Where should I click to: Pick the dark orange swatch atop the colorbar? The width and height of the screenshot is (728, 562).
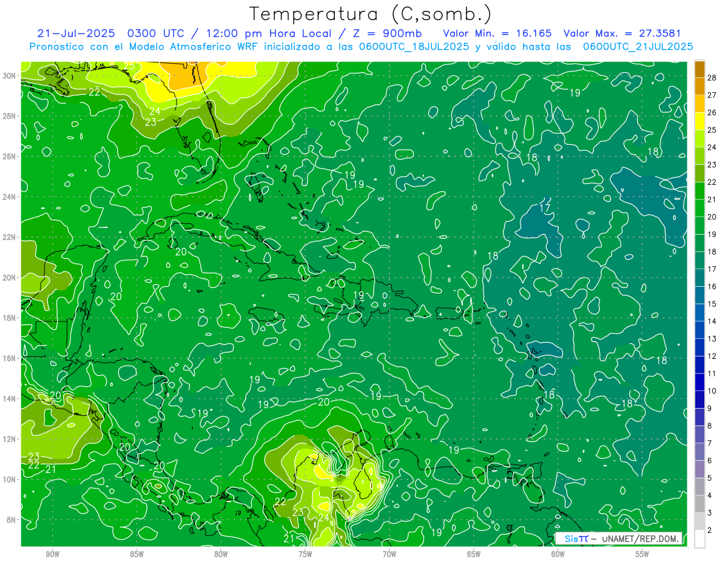[699, 69]
